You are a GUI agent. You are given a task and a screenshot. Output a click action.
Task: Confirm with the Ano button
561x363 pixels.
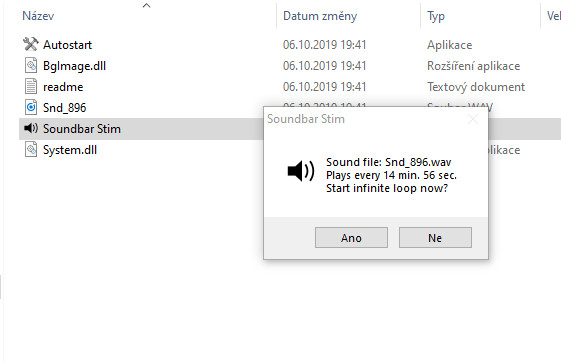pyautogui.click(x=351, y=237)
